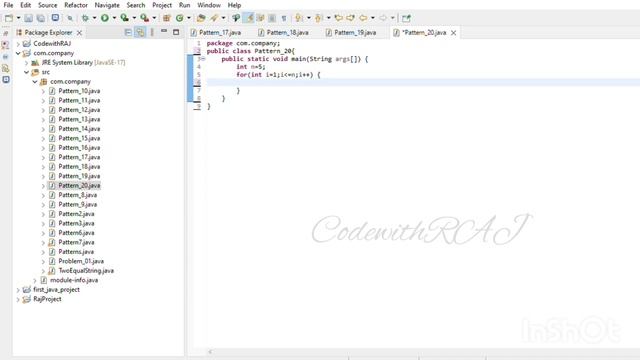Expand the CodewithRAJ project

(18, 44)
